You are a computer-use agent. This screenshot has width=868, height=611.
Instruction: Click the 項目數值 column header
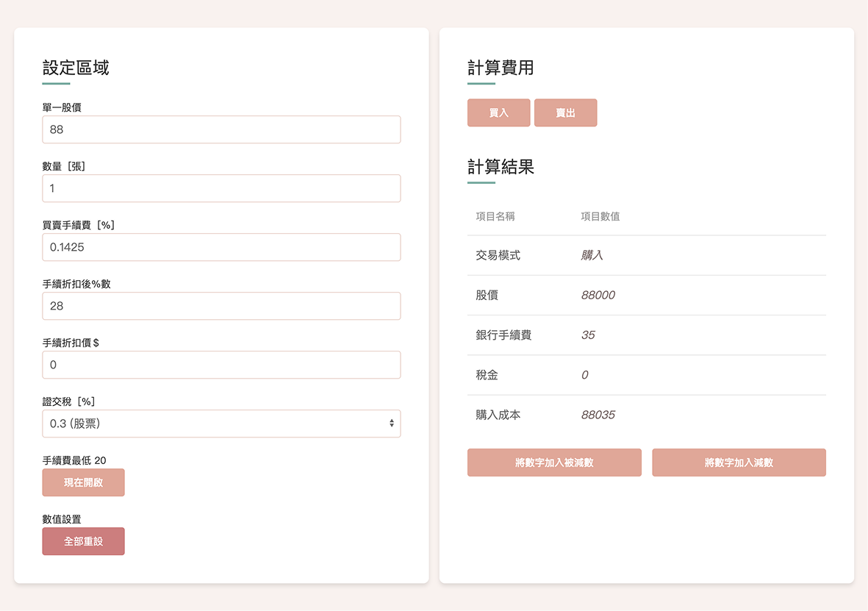[x=600, y=216]
